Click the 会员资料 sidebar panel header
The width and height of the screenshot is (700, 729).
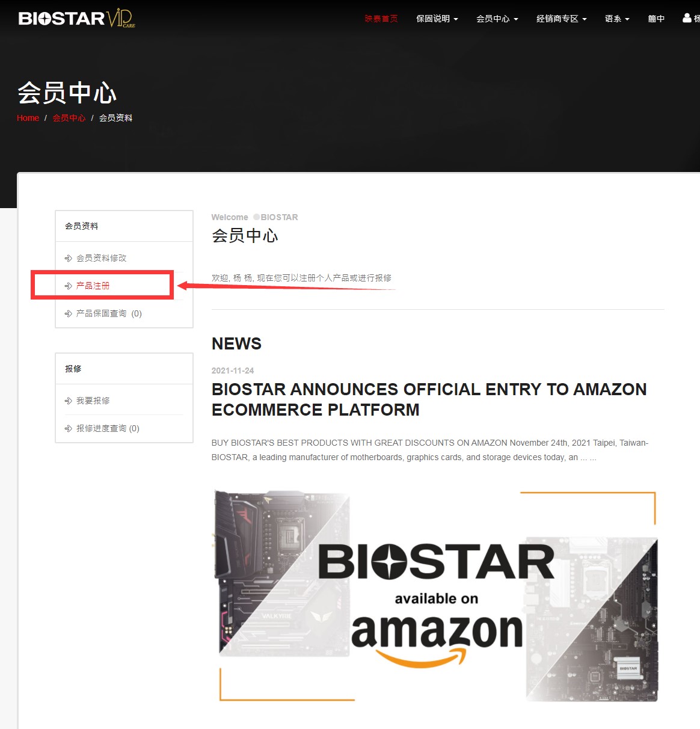pyautogui.click(x=124, y=226)
